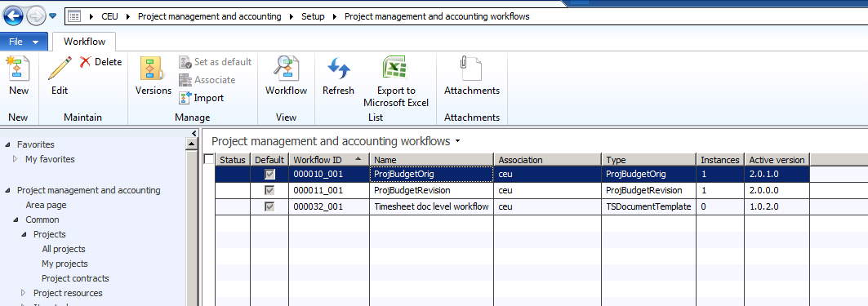Expand the breadcrumb arrow after Setup

pos(334,16)
